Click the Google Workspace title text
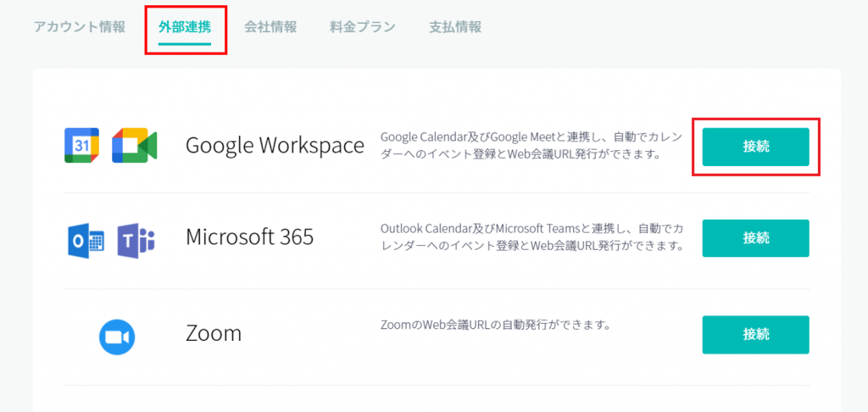The image size is (868, 412). tap(275, 146)
